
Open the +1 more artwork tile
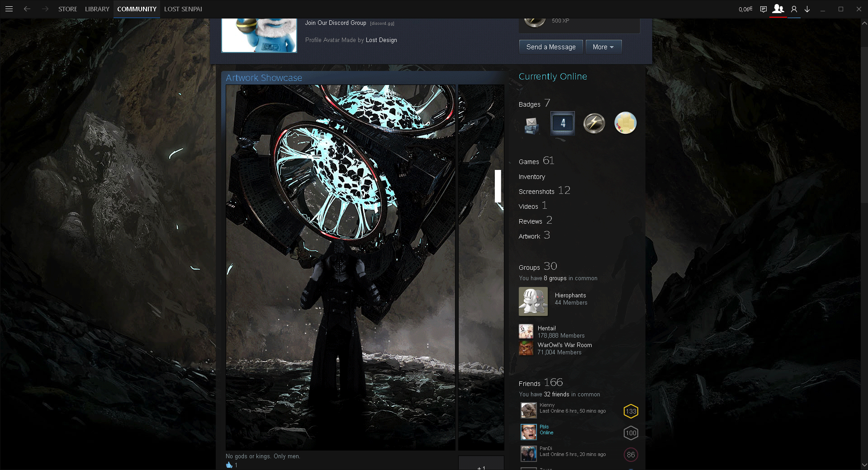click(481, 463)
